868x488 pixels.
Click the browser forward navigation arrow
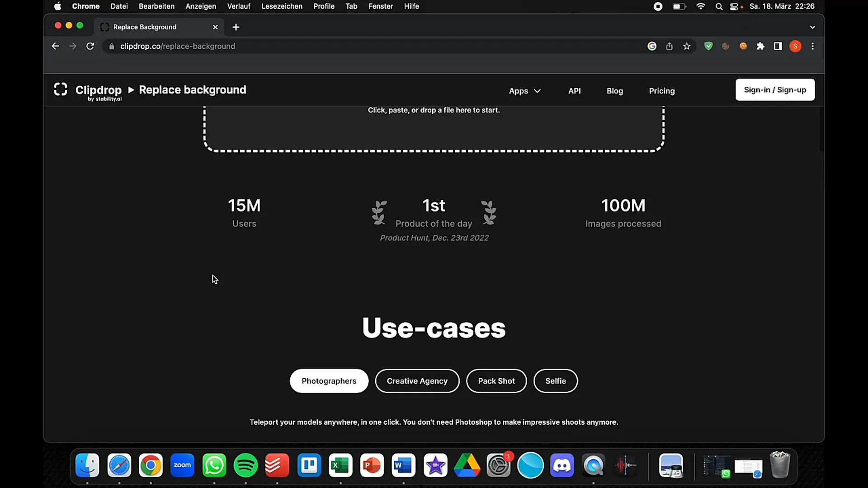[x=72, y=46]
